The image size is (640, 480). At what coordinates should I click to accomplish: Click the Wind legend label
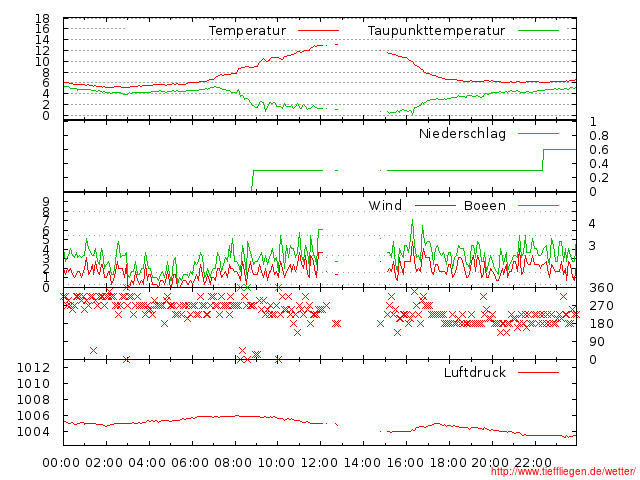pyautogui.click(x=385, y=206)
